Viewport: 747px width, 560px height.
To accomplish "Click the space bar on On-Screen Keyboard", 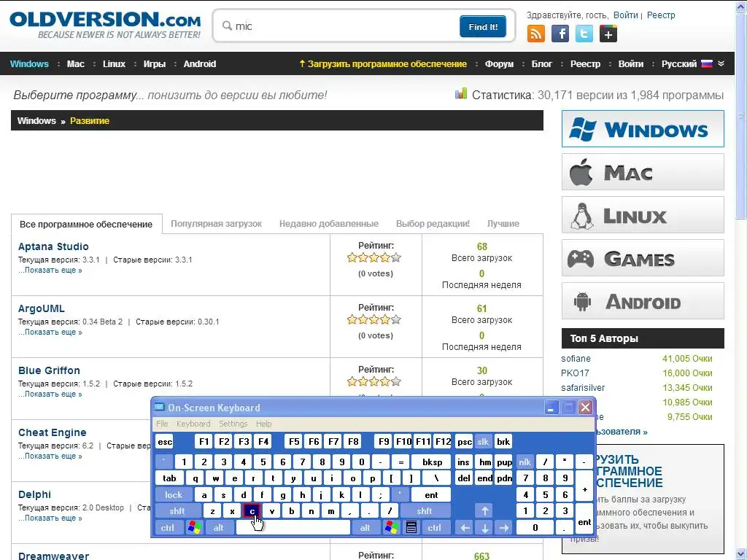I will [293, 528].
